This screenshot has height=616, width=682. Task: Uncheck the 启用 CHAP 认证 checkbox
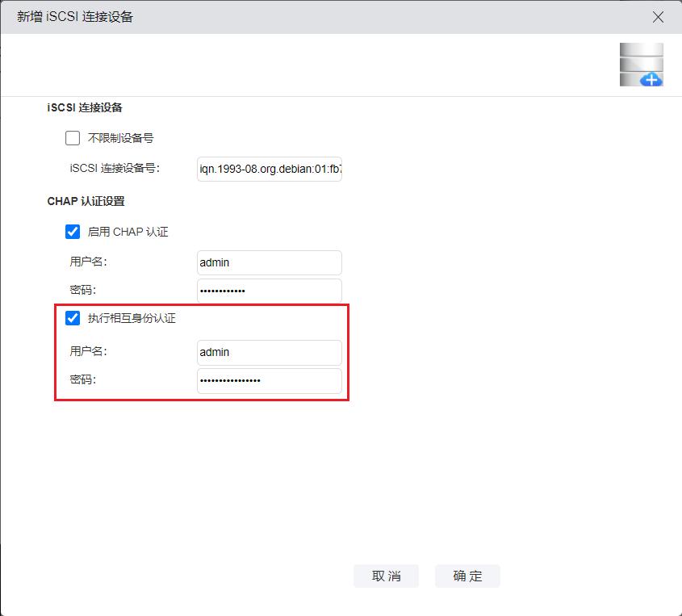point(73,232)
